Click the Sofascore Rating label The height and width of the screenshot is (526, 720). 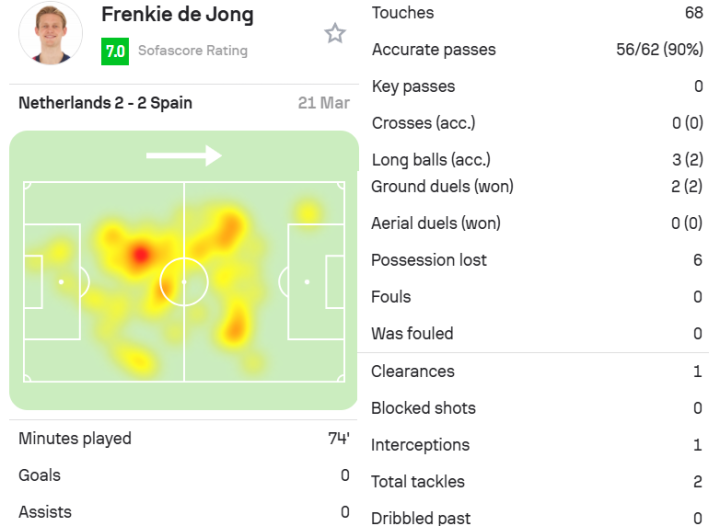(192, 51)
